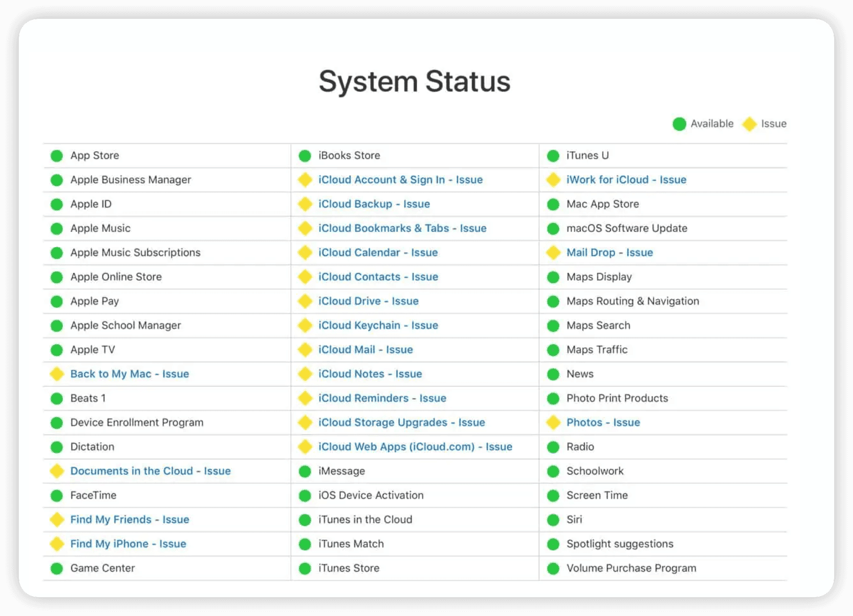Click yellow diamond beside iCloud Keychain
853x616 pixels.
305,326
